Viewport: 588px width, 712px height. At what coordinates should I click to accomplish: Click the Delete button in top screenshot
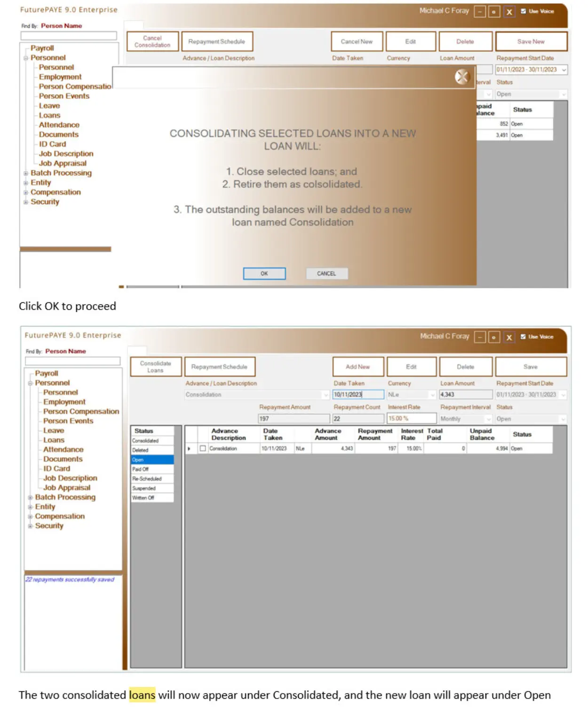click(465, 41)
